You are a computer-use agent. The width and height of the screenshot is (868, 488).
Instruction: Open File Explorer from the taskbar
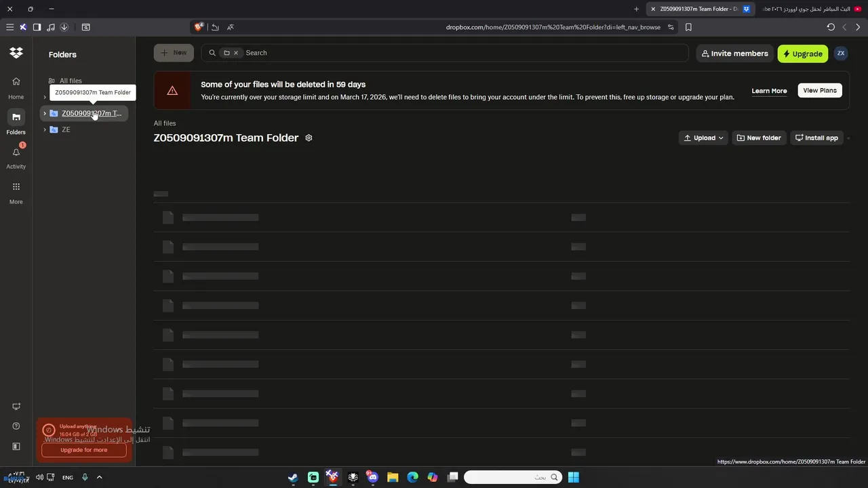[393, 477]
